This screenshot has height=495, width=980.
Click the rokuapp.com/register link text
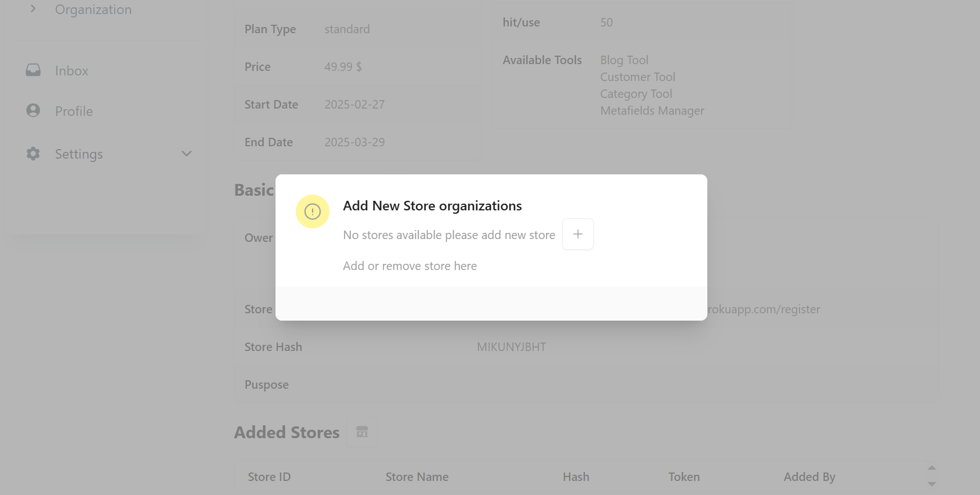point(764,309)
